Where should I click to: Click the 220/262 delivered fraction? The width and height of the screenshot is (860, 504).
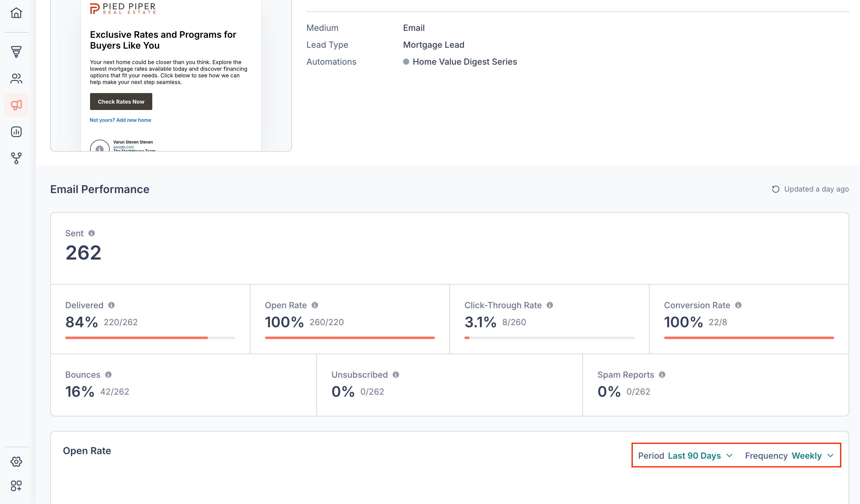(x=121, y=322)
